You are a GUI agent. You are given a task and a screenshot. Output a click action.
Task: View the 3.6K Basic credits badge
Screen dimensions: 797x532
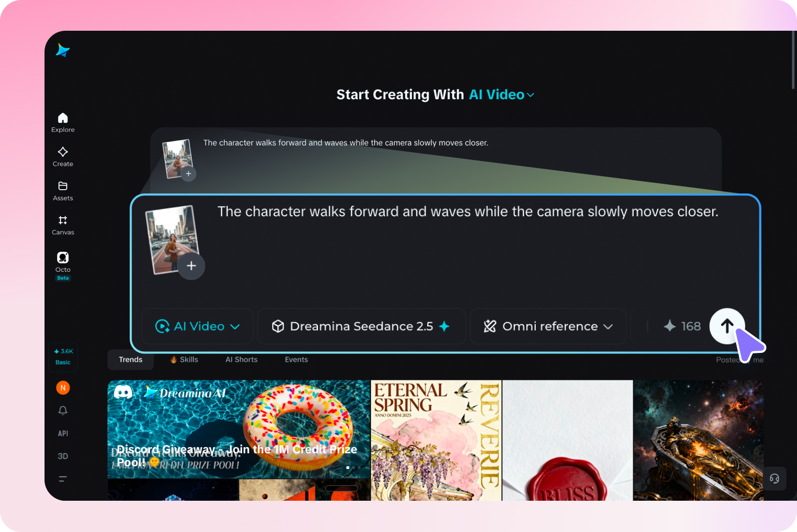click(x=63, y=357)
